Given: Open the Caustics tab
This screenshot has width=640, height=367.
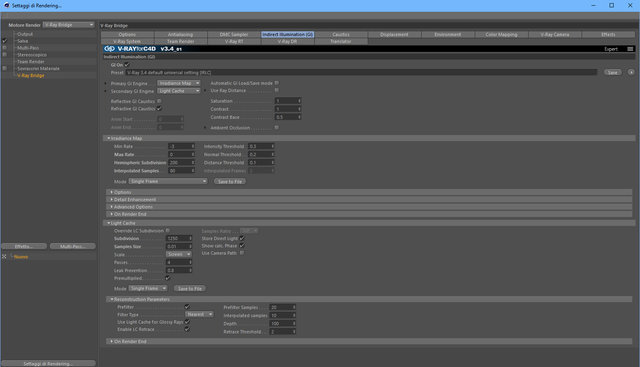Looking at the screenshot, I should [341, 35].
